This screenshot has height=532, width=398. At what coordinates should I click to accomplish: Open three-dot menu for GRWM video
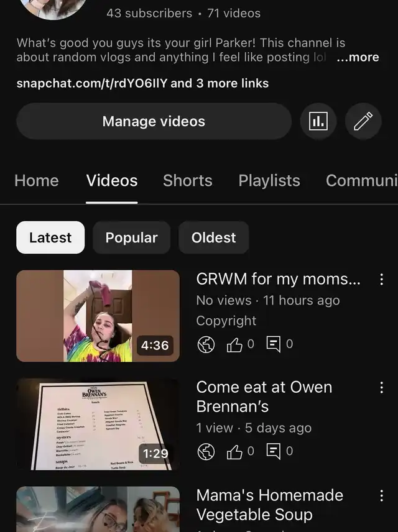coord(381,279)
